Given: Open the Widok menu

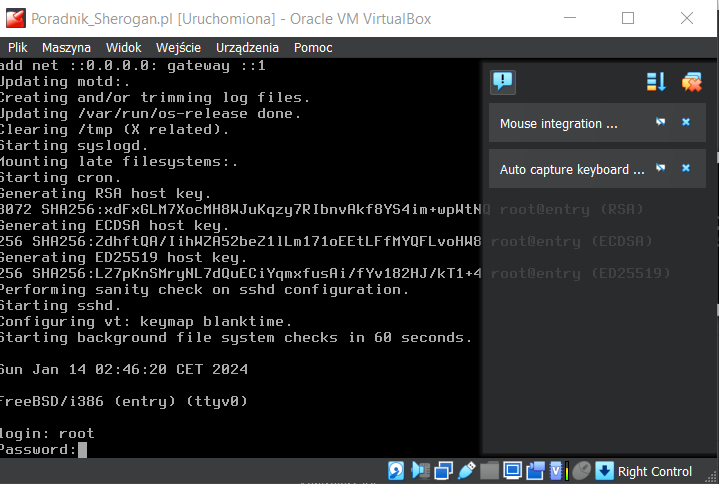Looking at the screenshot, I should [123, 47].
